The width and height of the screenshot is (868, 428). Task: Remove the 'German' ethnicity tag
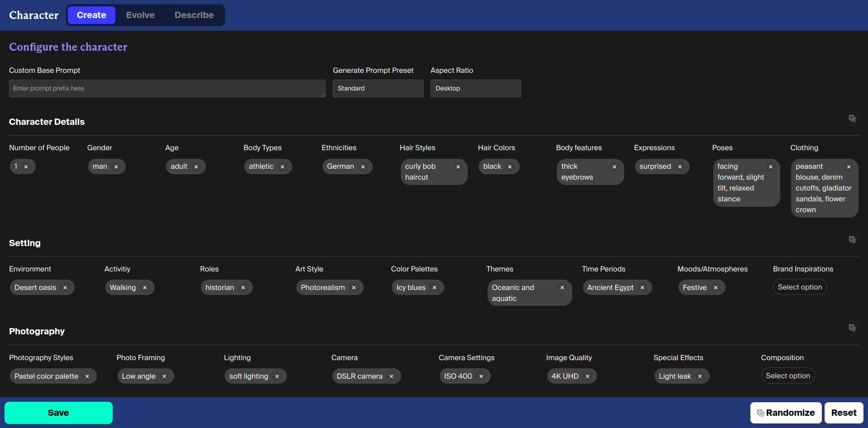click(363, 167)
